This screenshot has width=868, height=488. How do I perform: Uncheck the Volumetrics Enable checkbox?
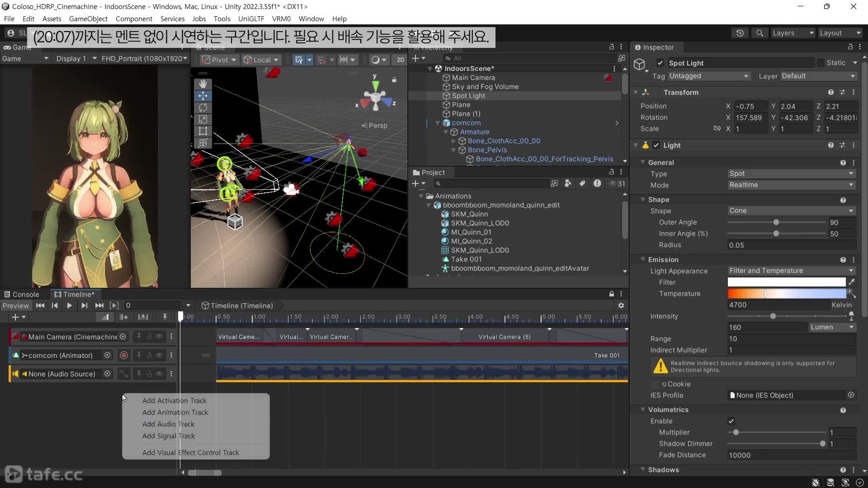tap(731, 421)
